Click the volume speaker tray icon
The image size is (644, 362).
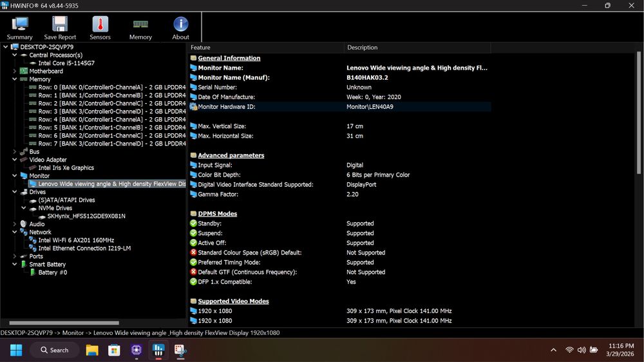coord(582,350)
